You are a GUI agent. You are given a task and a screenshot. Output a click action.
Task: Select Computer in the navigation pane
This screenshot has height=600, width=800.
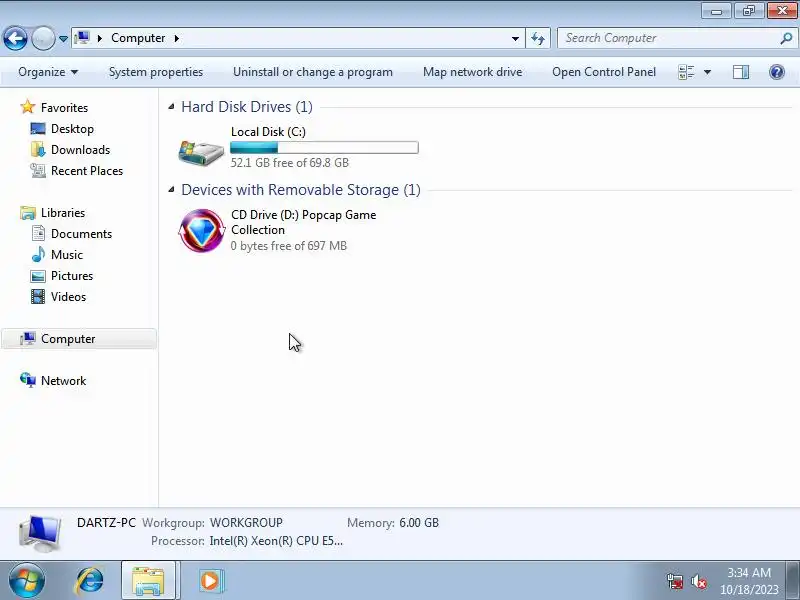tap(79, 339)
